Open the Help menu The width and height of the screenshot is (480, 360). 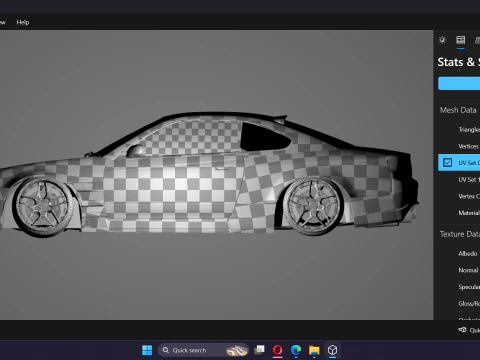click(23, 22)
